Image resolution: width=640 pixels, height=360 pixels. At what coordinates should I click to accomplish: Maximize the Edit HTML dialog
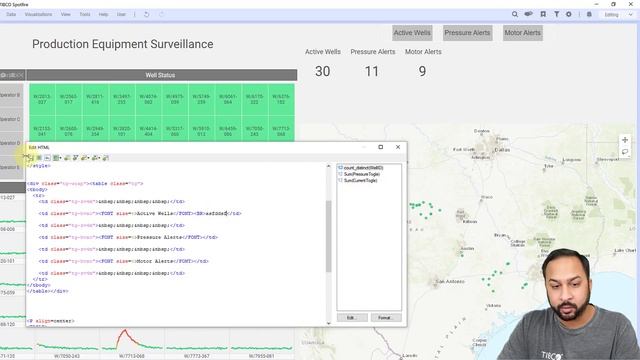pyautogui.click(x=380, y=147)
